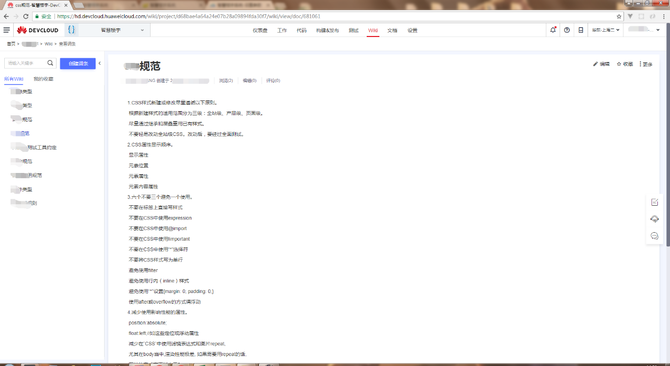
Task: Open the region dropdown showing 上海二
Action: [x=605, y=30]
